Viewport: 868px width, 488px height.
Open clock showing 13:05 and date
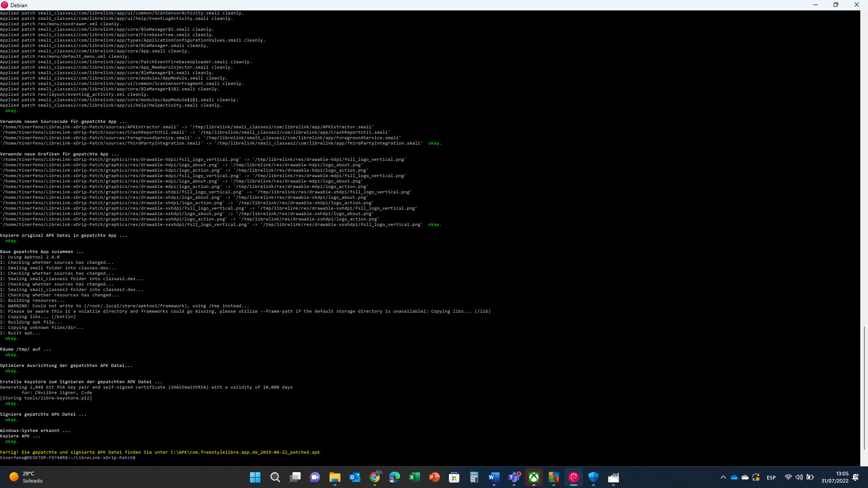pyautogui.click(x=835, y=477)
